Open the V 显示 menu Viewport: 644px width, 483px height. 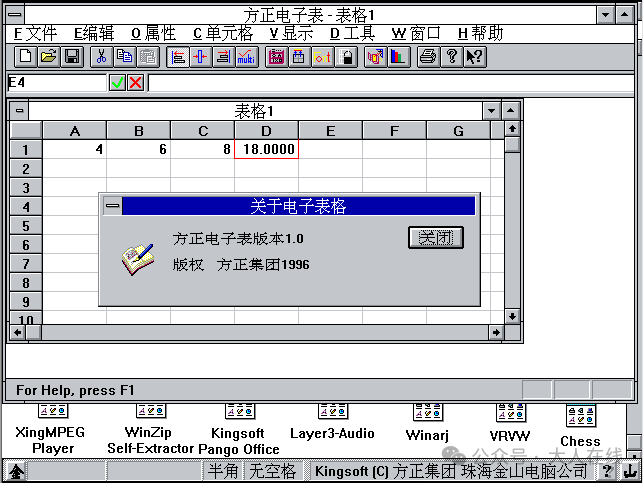291,34
